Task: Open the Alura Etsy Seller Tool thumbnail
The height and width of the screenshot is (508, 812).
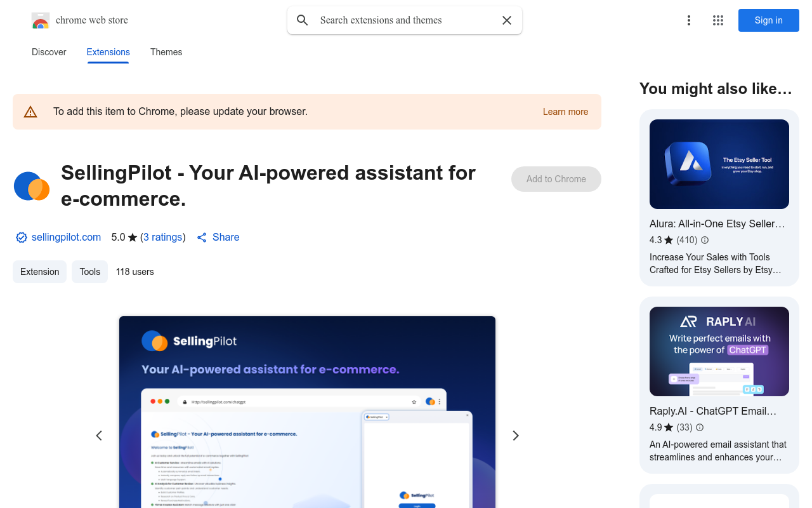Action: point(719,164)
